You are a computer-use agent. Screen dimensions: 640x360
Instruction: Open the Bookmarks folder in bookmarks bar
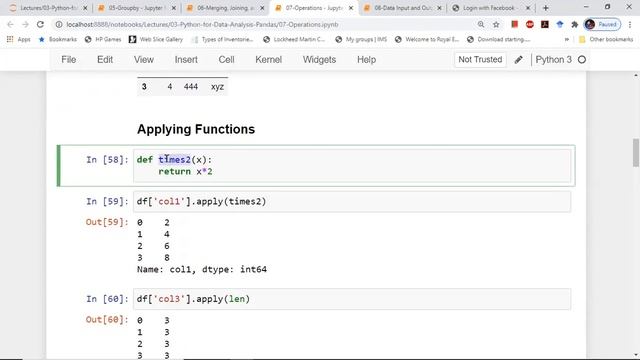58,40
